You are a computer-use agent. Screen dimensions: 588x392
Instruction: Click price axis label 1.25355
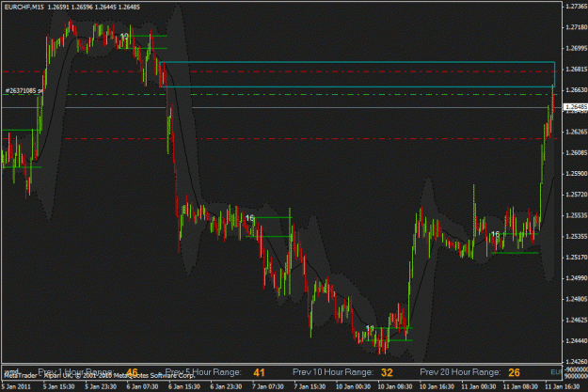click(x=577, y=237)
